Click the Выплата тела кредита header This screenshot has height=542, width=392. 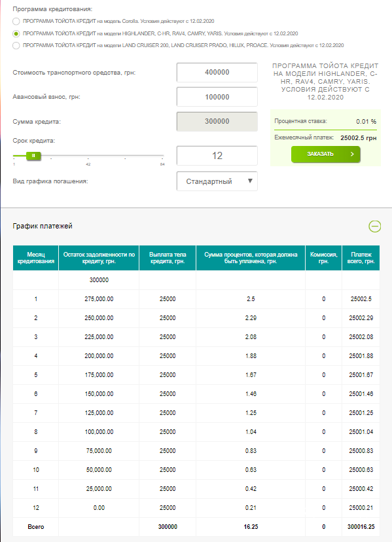(x=168, y=258)
